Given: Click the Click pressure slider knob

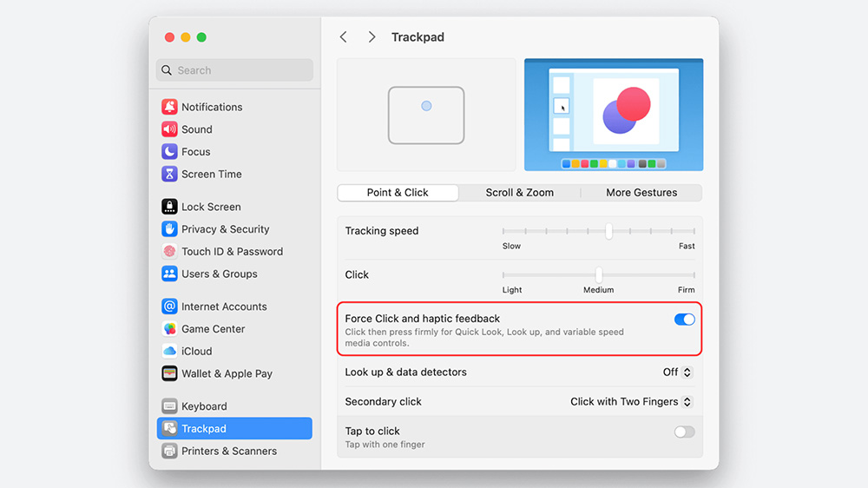Looking at the screenshot, I should [599, 274].
